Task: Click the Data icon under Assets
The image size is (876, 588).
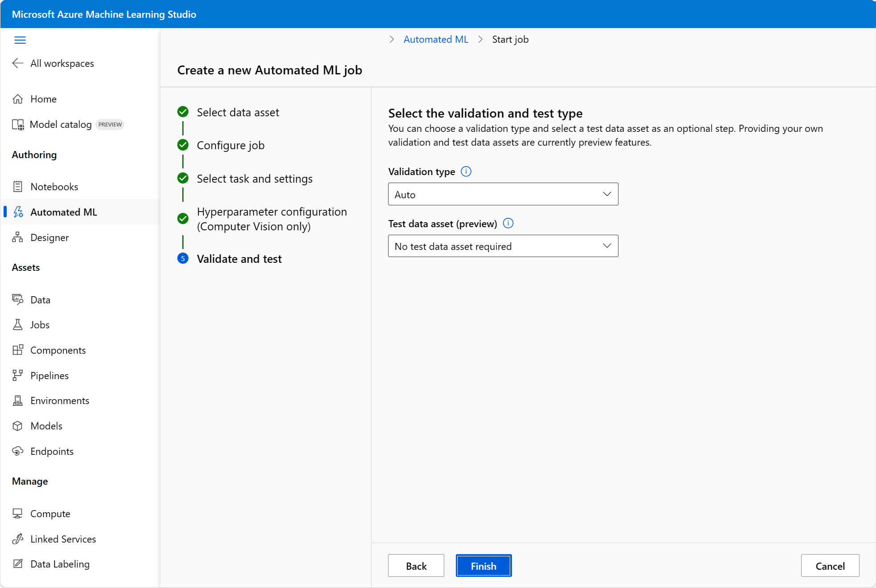Action: pyautogui.click(x=18, y=298)
